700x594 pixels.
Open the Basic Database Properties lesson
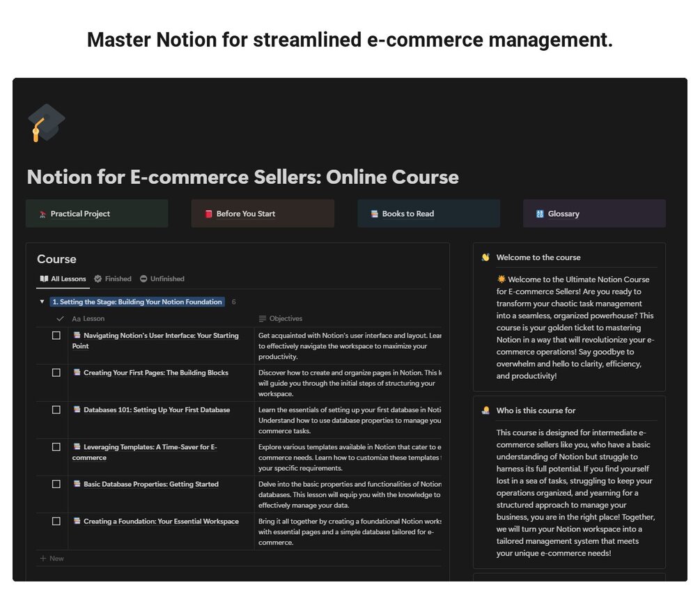151,484
